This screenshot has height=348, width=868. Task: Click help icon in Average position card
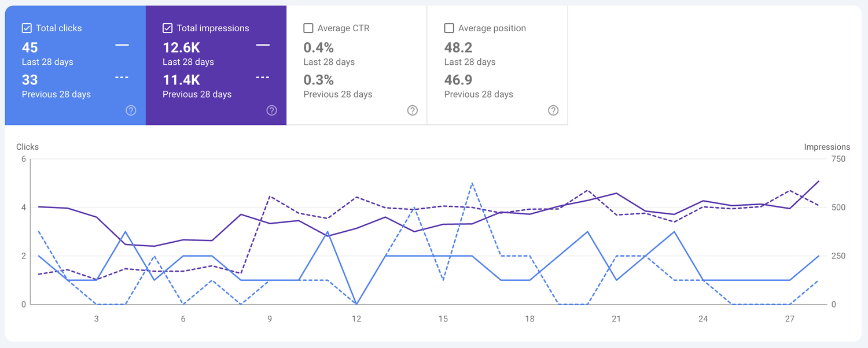click(553, 110)
